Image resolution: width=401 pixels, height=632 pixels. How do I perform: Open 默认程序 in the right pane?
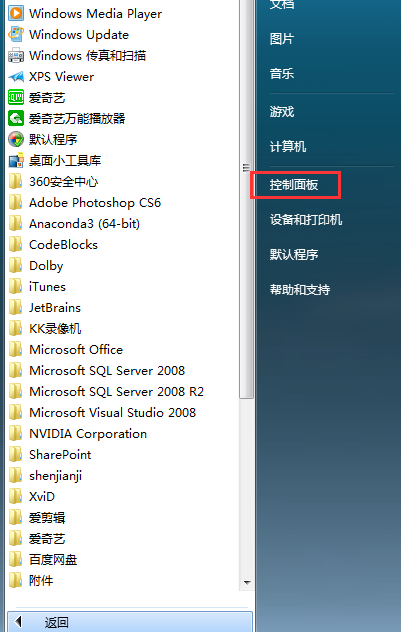click(x=294, y=254)
